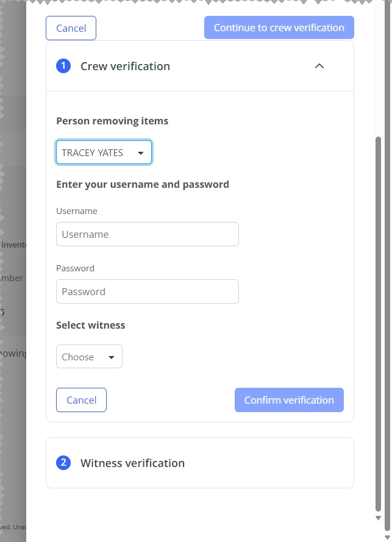Image resolution: width=392 pixels, height=542 pixels.
Task: Open the Person removing items dropdown
Action: click(104, 152)
